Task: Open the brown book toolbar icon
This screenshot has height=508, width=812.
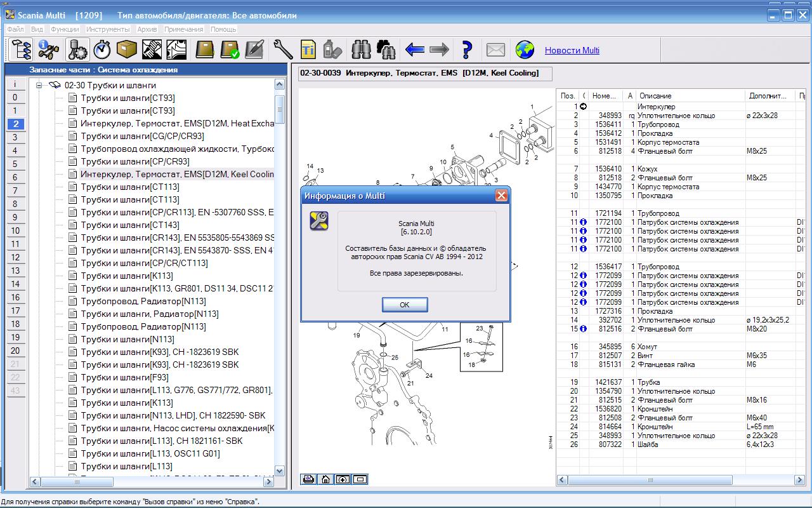Action: 205,50
